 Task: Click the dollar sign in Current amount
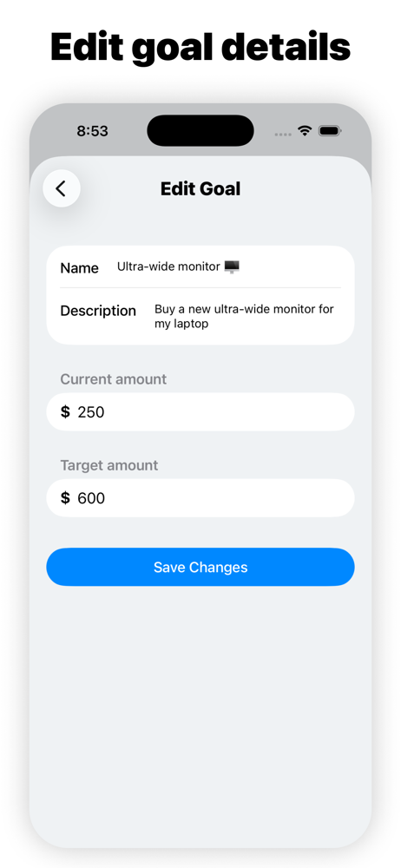pos(65,411)
